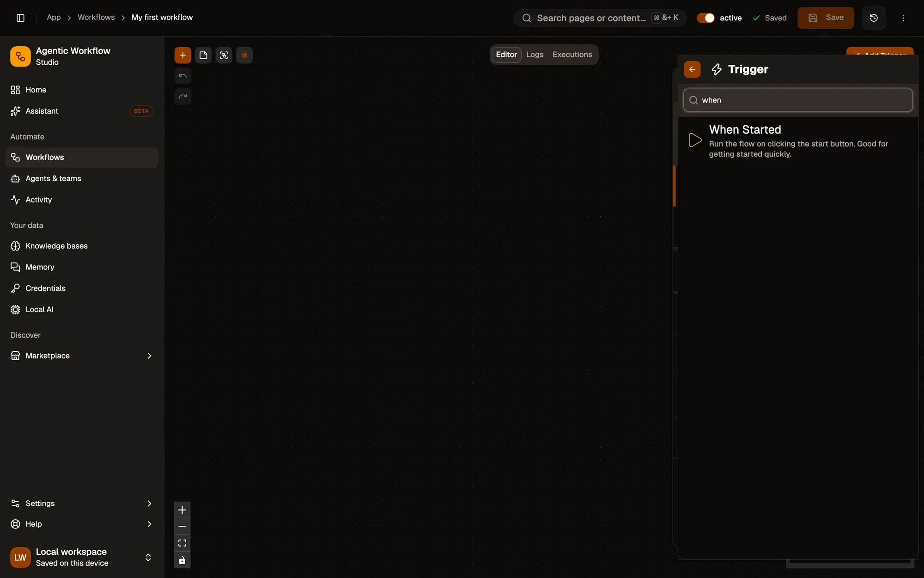The height and width of the screenshot is (578, 924).
Task: Open the Assistant beta page
Action: coord(82,111)
